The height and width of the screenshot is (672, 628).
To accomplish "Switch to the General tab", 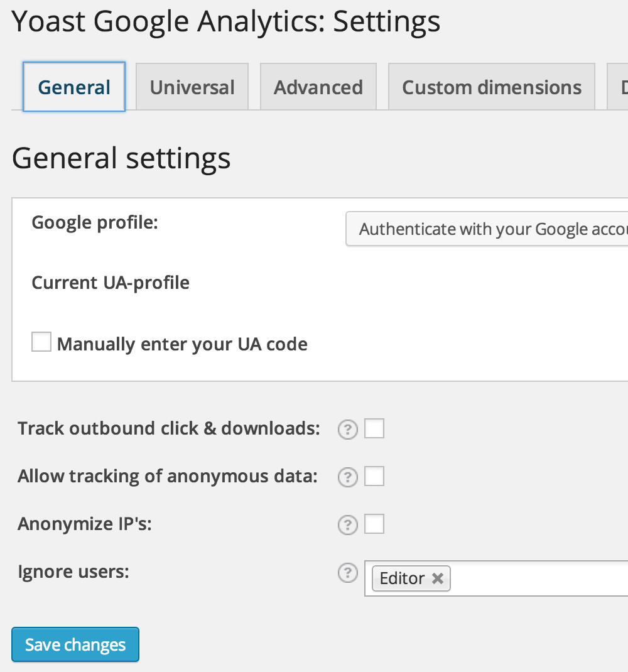I will click(x=74, y=87).
